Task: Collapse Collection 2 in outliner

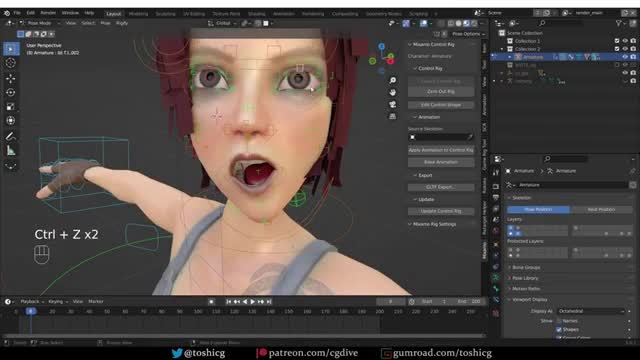Action: 502,49
